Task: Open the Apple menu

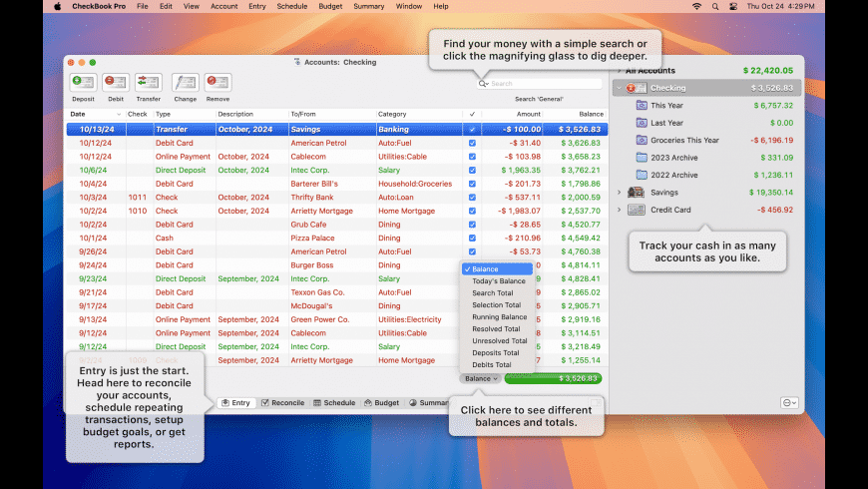Action: pyautogui.click(x=58, y=7)
